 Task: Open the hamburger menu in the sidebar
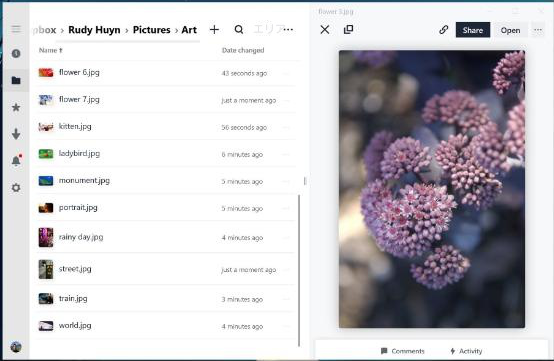16,29
